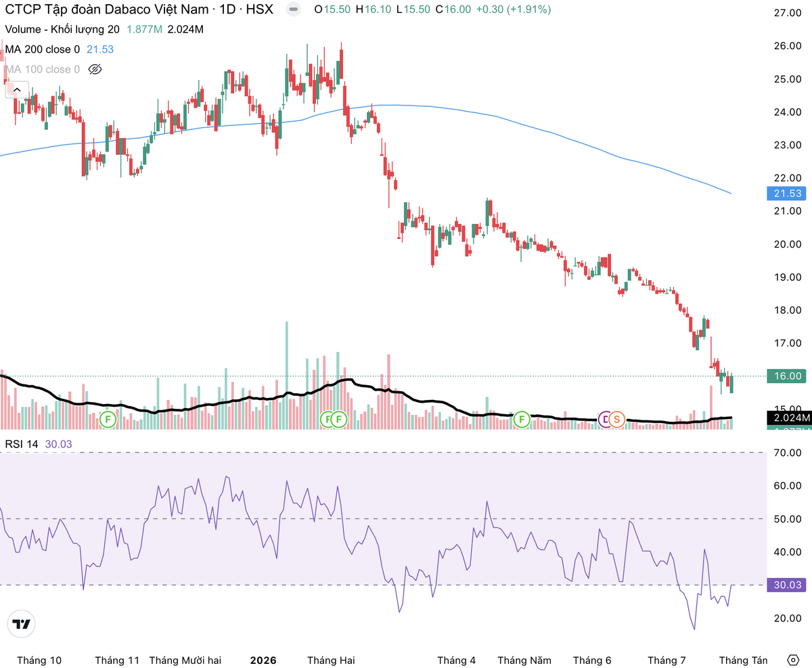Select the Volume - Khối lượng 20 legend

point(62,30)
